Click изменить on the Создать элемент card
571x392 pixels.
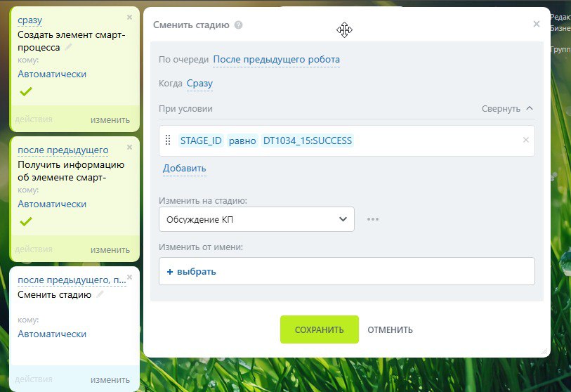tap(110, 120)
